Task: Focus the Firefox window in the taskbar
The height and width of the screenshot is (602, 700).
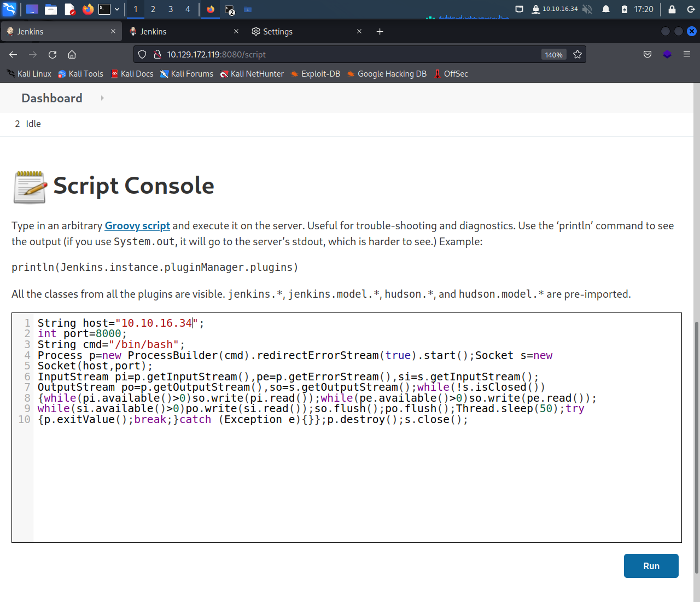Action: pyautogui.click(x=211, y=9)
